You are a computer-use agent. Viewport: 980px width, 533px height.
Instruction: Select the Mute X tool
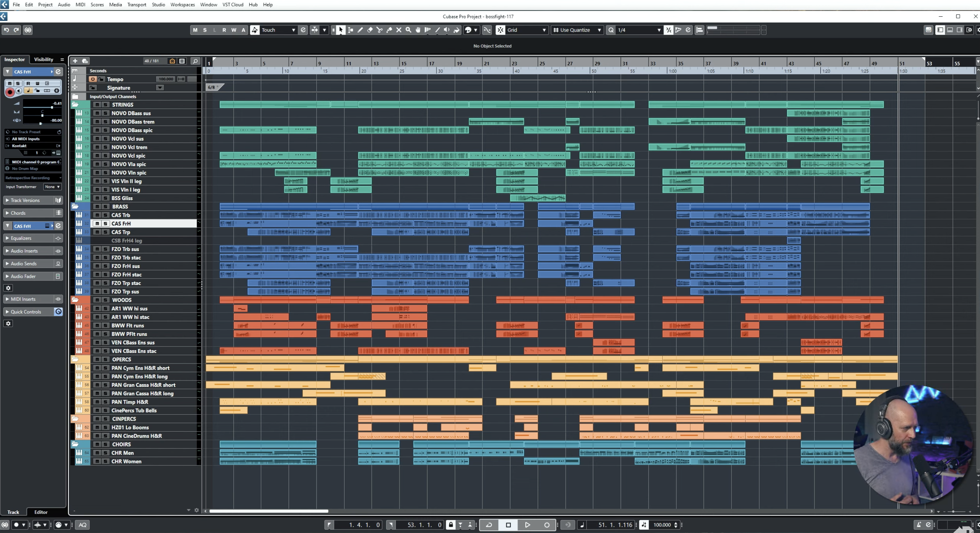399,30
